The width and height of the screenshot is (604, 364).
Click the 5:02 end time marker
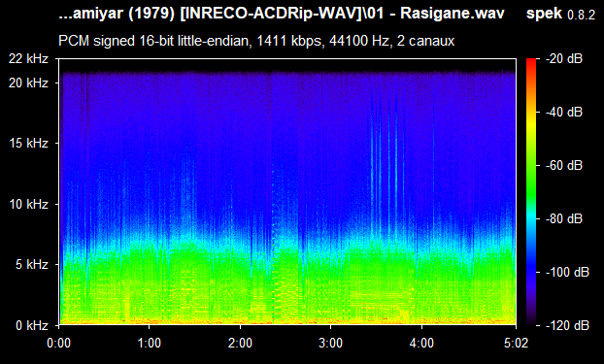516,343
